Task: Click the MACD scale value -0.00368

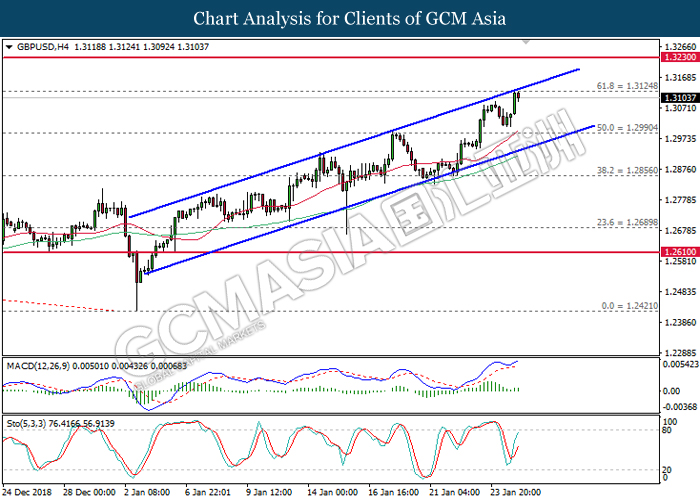Action: [680, 407]
